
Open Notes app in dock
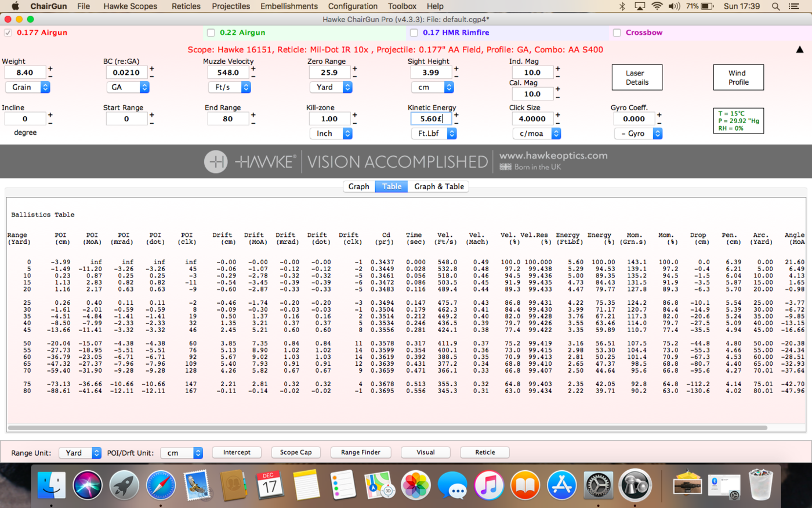pyautogui.click(x=306, y=485)
